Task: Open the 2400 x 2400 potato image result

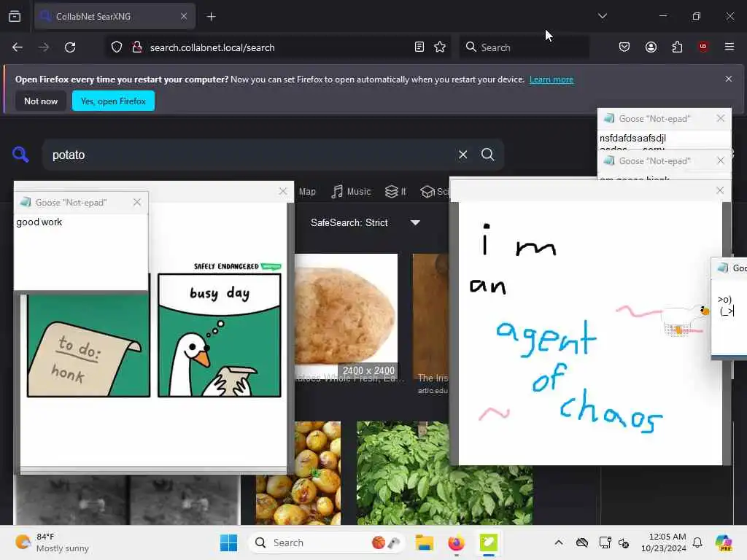Action: tap(346, 316)
